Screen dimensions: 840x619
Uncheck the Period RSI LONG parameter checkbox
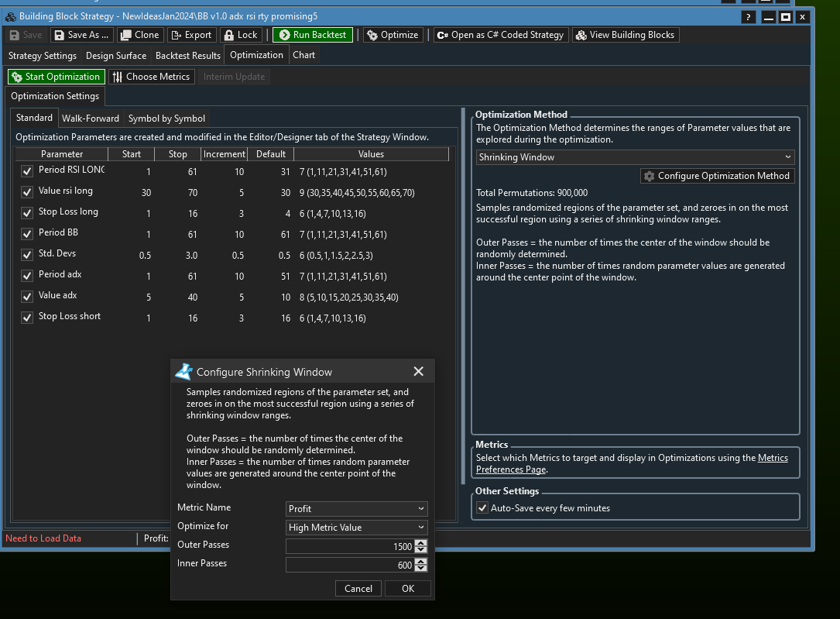click(x=27, y=171)
